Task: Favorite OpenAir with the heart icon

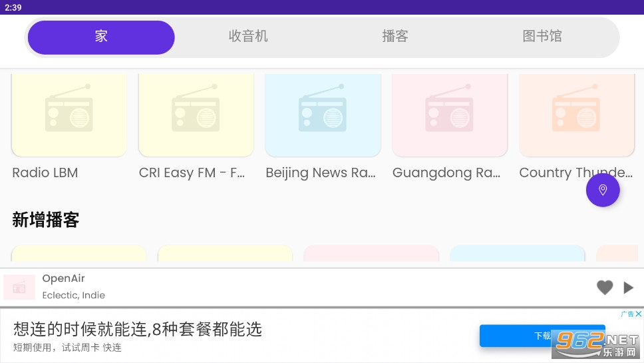Action: (x=605, y=287)
